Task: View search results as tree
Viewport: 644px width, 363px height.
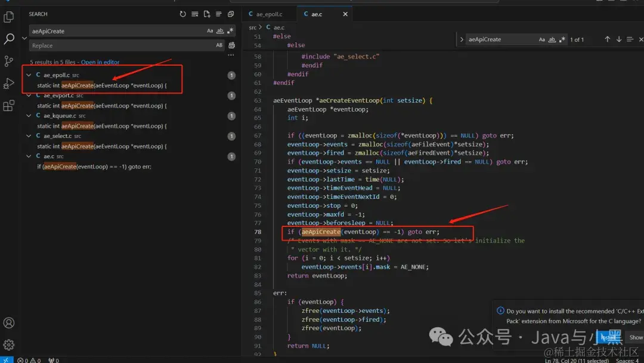Action: point(218,14)
